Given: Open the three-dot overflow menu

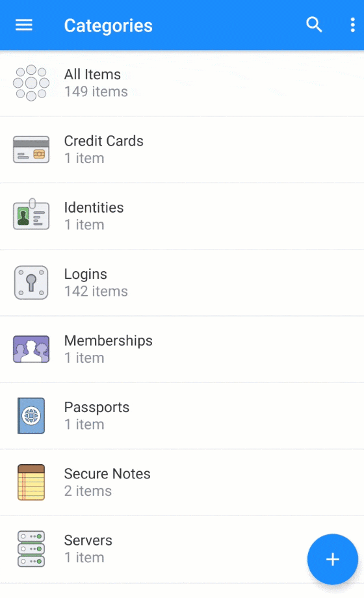Looking at the screenshot, I should pyautogui.click(x=352, y=25).
